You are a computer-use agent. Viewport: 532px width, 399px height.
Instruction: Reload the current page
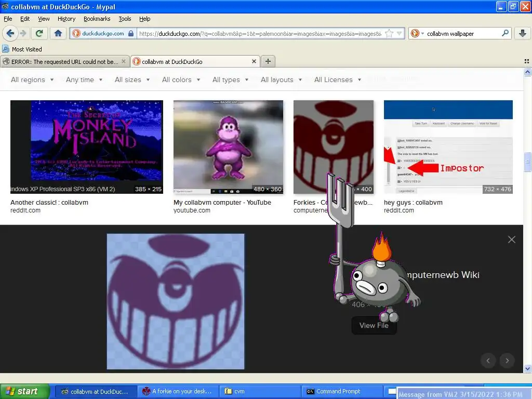click(39, 33)
